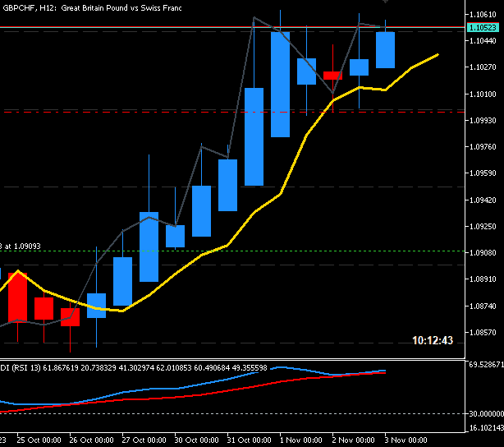Select the order label at 1.09093

click(21, 247)
